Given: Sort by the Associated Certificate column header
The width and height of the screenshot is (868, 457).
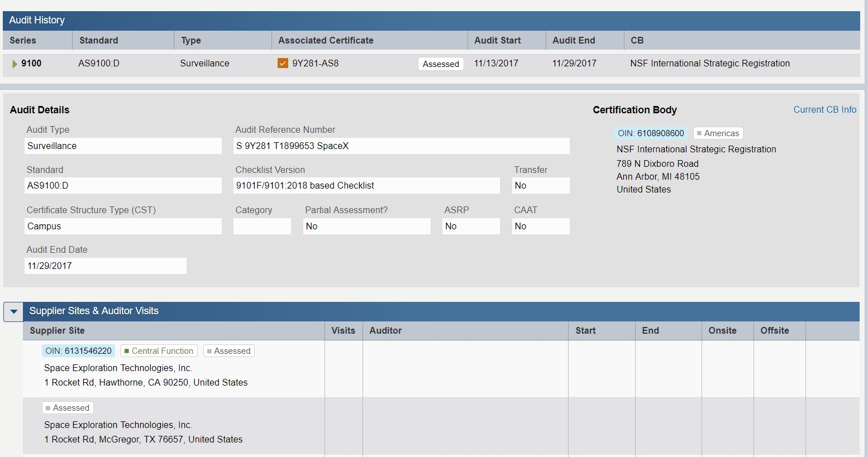Looking at the screenshot, I should pyautogui.click(x=326, y=41).
